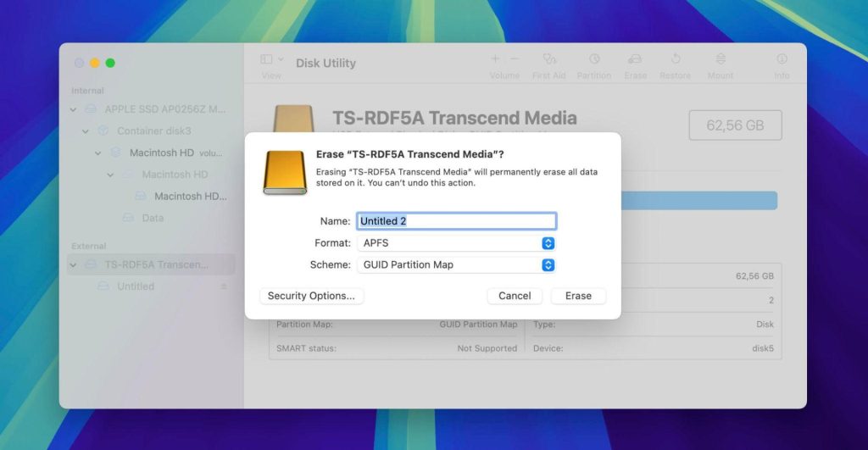Click the disk icon beside APPLE SSD AP0256Z
This screenshot has height=450, width=868.
[91, 109]
